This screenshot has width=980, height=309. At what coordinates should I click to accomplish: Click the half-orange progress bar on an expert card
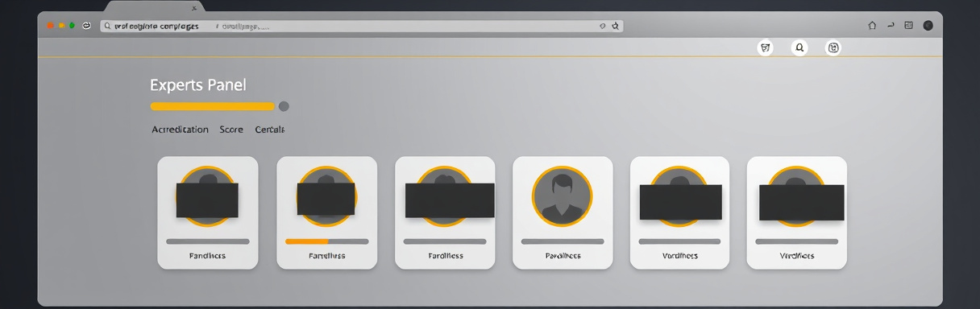tap(326, 241)
